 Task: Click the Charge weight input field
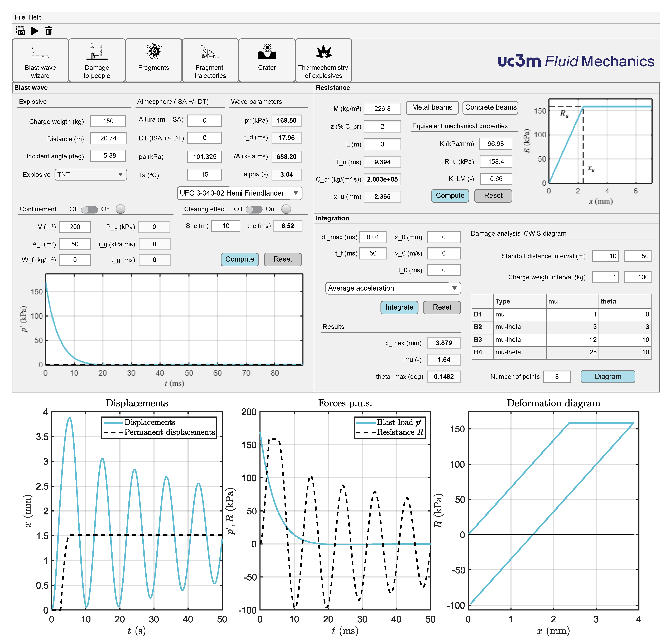(x=108, y=121)
